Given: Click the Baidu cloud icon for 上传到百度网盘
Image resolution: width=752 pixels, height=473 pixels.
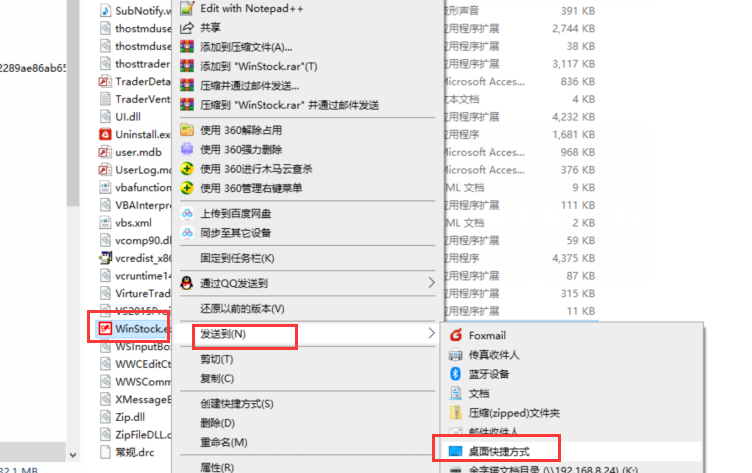Looking at the screenshot, I should point(187,213).
